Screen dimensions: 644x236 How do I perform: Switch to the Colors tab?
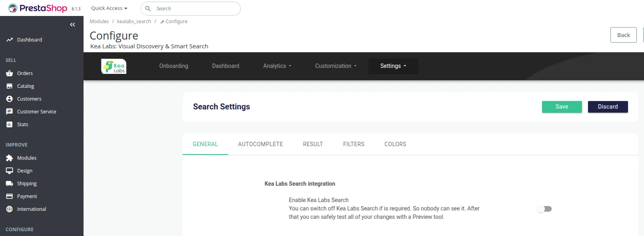pyautogui.click(x=395, y=144)
